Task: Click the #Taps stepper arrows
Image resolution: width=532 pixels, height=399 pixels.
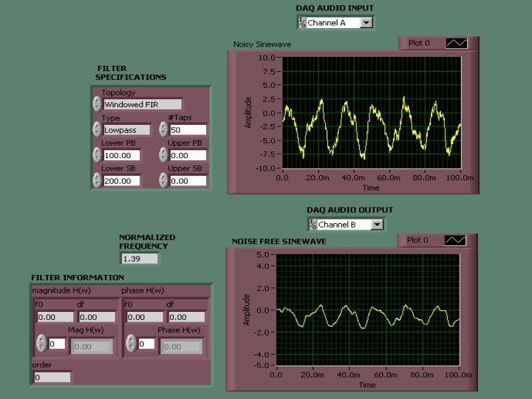Action: click(x=163, y=129)
